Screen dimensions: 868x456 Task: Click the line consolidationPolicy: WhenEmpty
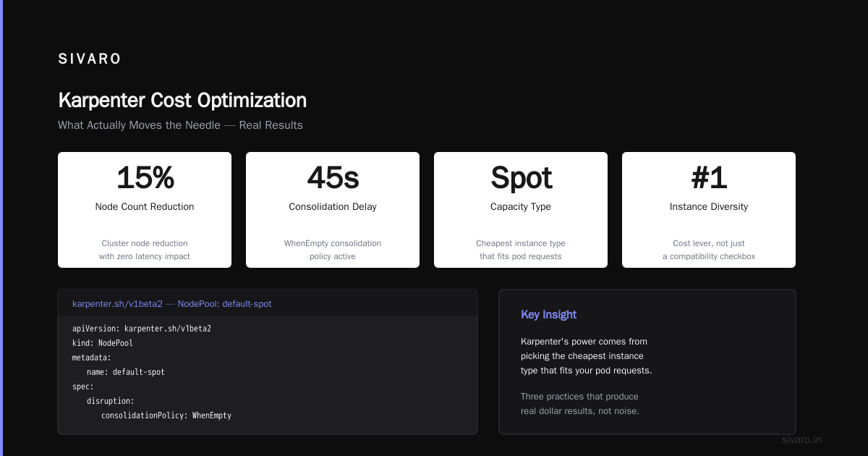pyautogui.click(x=166, y=415)
